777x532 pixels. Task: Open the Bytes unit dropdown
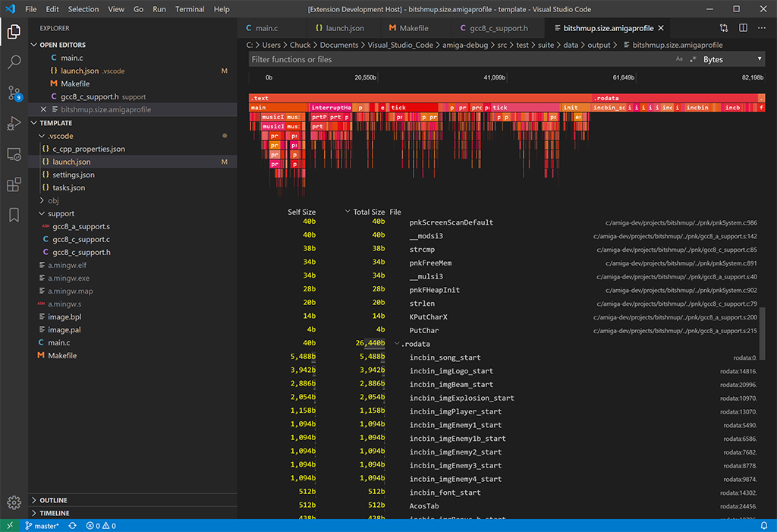pyautogui.click(x=732, y=59)
